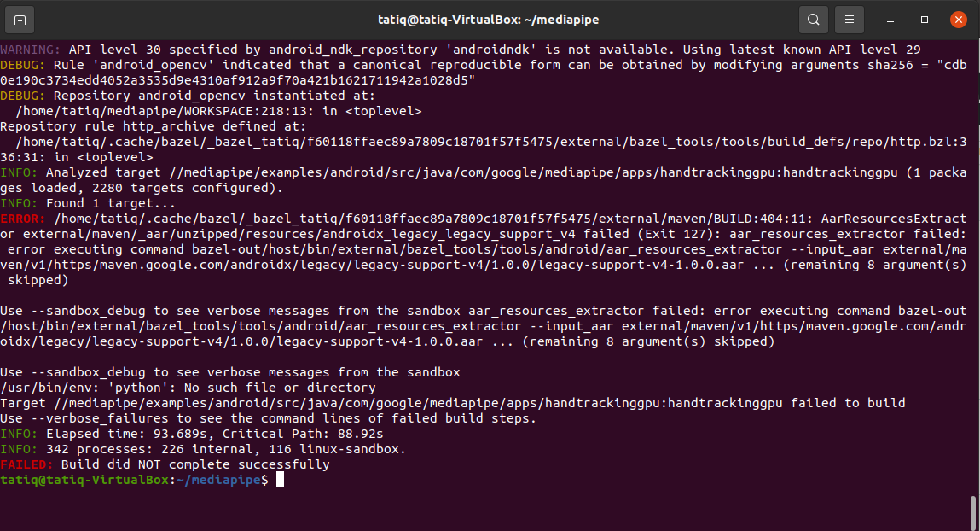
Task: Open the terminal search magnifier
Action: pos(813,19)
